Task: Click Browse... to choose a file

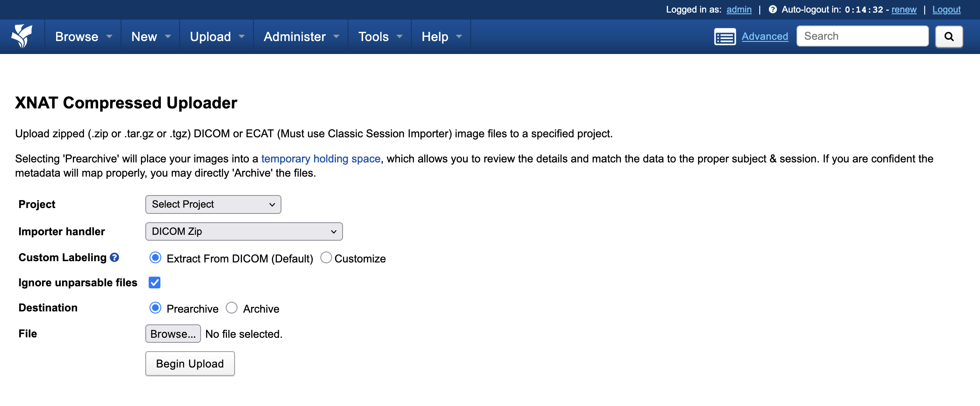Action: [173, 334]
